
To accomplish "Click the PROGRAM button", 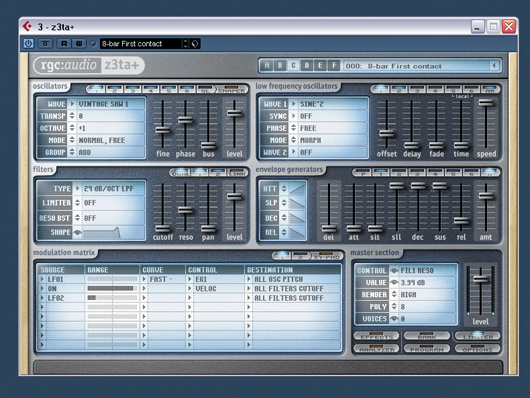I will pos(427,349).
